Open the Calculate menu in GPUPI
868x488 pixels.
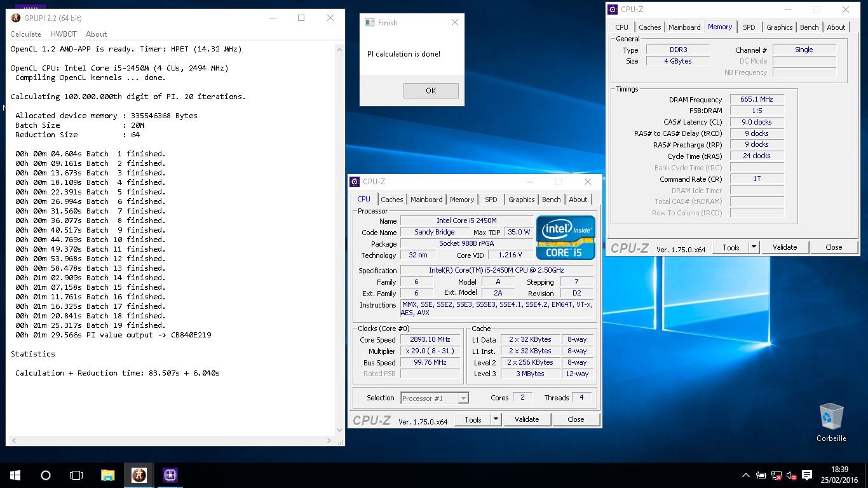[x=25, y=34]
